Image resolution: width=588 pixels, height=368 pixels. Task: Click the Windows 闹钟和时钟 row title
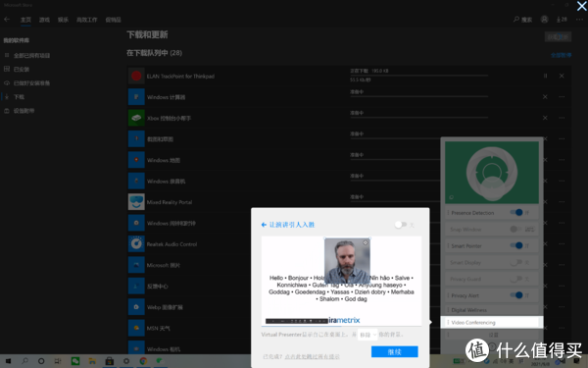tap(171, 224)
